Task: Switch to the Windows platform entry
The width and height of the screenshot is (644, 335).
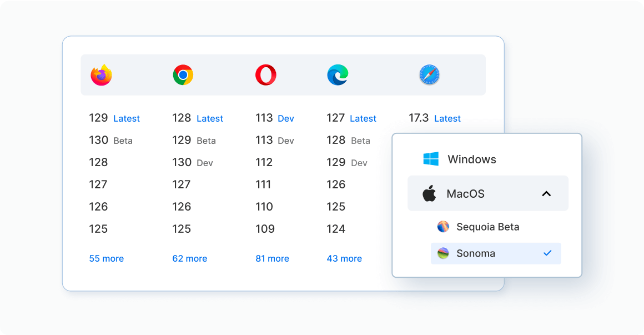Action: point(471,159)
